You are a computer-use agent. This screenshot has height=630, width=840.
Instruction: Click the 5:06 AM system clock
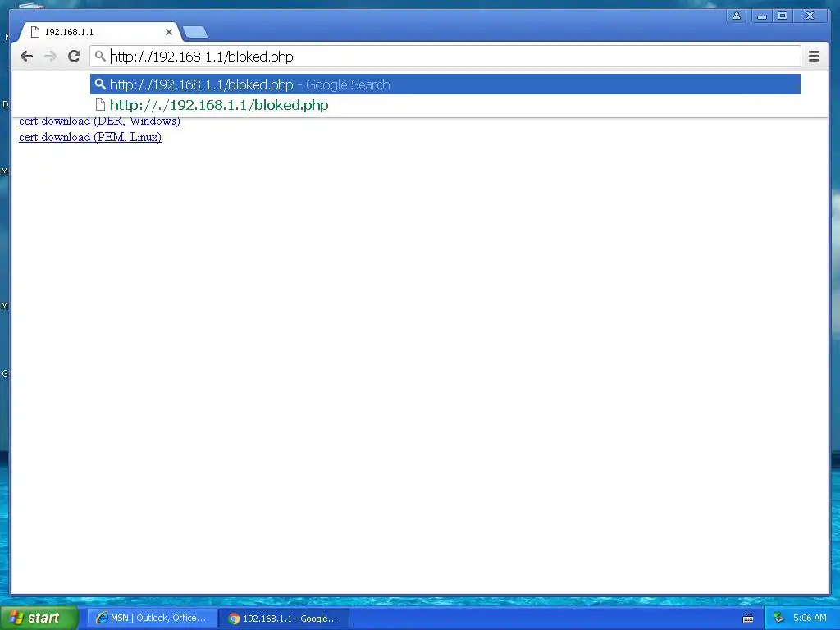(810, 619)
